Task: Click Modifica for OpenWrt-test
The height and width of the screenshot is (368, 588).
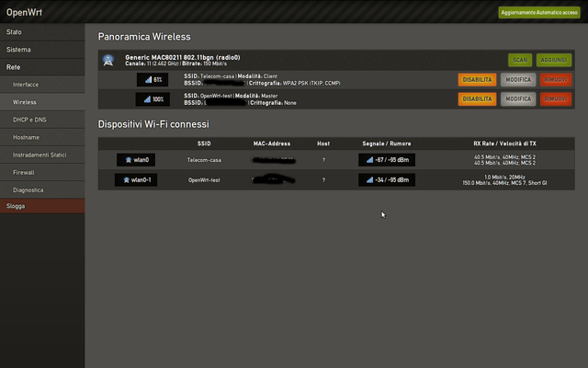Action: point(518,99)
